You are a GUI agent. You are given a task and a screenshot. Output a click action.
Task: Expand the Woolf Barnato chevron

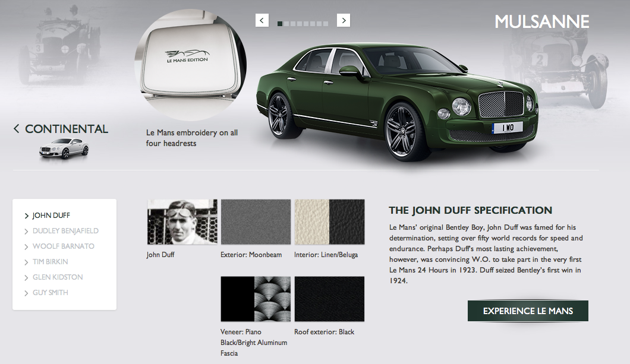tap(27, 247)
